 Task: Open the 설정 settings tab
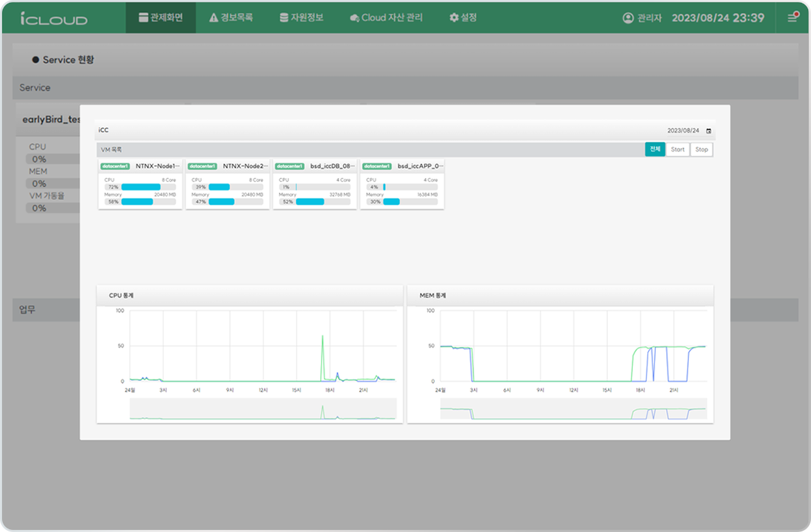[x=463, y=17]
